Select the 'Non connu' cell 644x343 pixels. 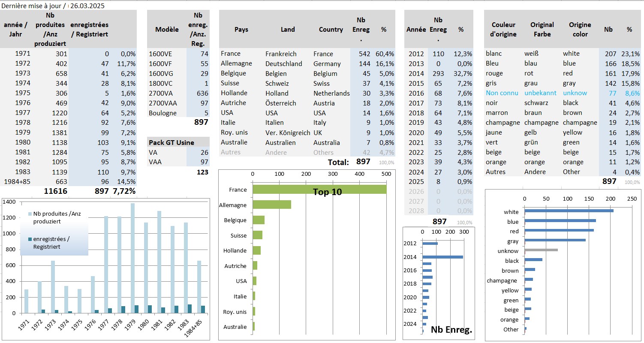click(x=502, y=93)
